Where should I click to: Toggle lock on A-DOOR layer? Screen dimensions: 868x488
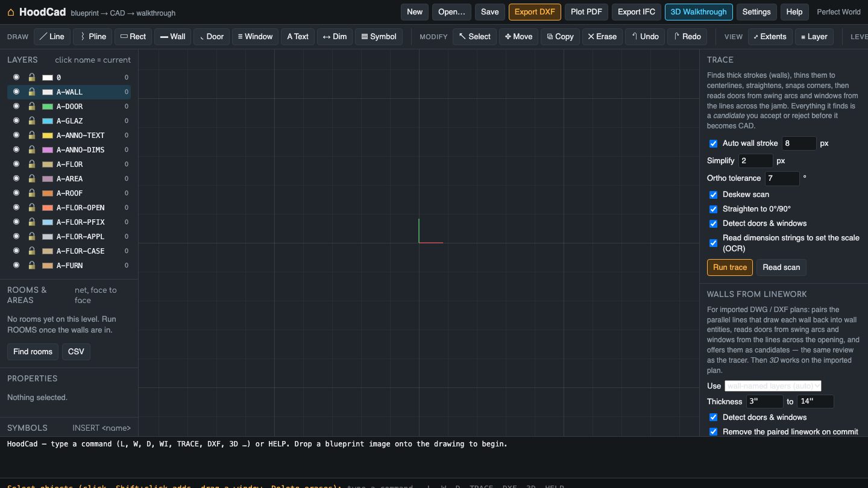point(32,107)
